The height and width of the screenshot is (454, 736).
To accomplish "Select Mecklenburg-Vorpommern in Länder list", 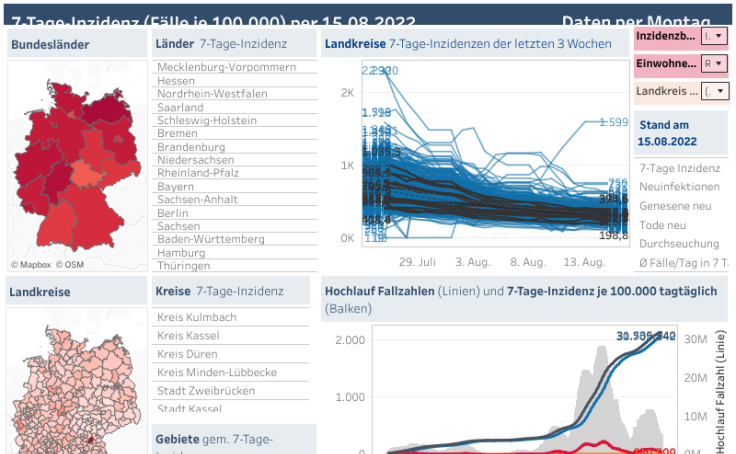I will (x=227, y=67).
